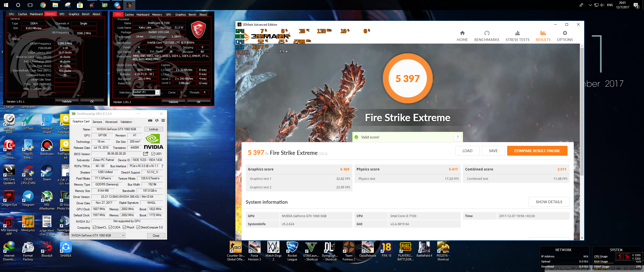The width and height of the screenshot is (644, 272).
Task: Click the LOAD button in 3DMark
Action: click(467, 151)
